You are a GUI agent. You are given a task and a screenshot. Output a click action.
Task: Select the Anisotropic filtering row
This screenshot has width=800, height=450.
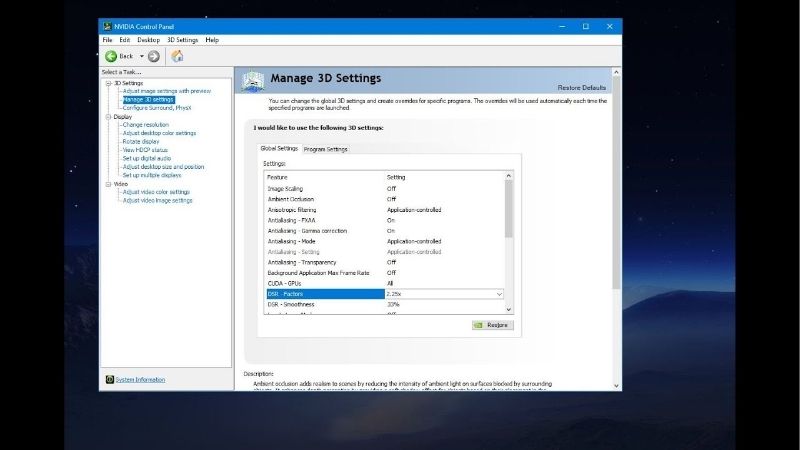[x=385, y=210]
